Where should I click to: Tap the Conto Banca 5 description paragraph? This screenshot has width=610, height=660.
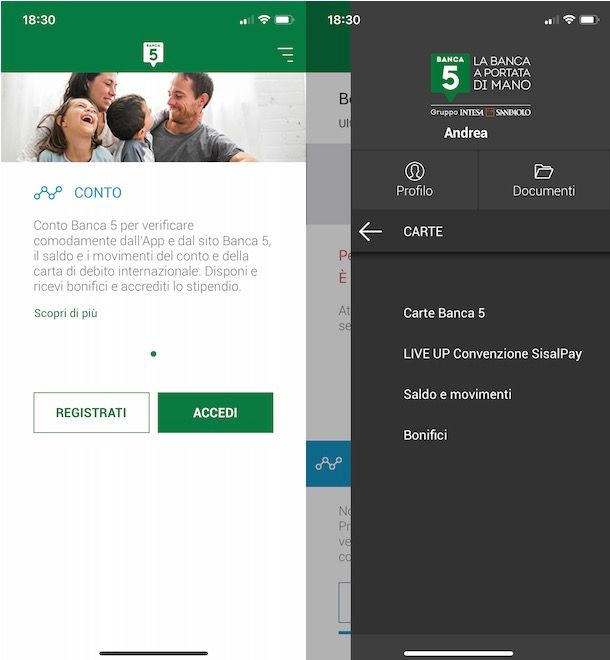click(x=152, y=256)
